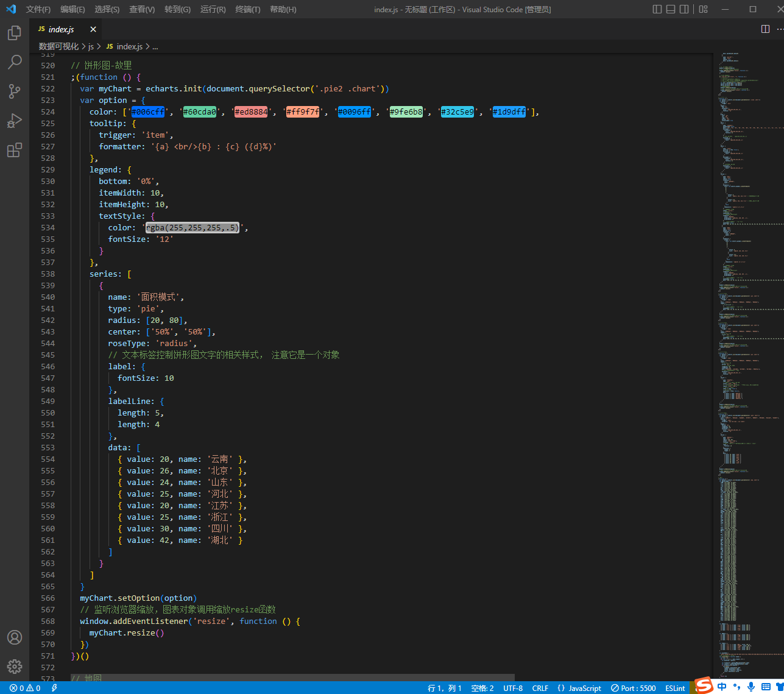Open the 帮助(H) menu

coord(283,9)
